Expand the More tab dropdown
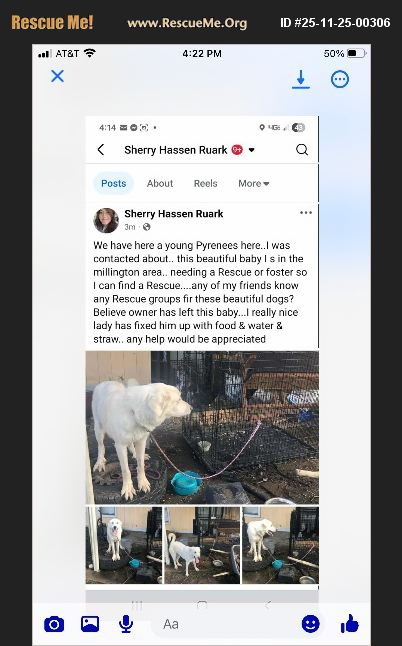Viewport: 402px width, 646px height. [x=254, y=183]
